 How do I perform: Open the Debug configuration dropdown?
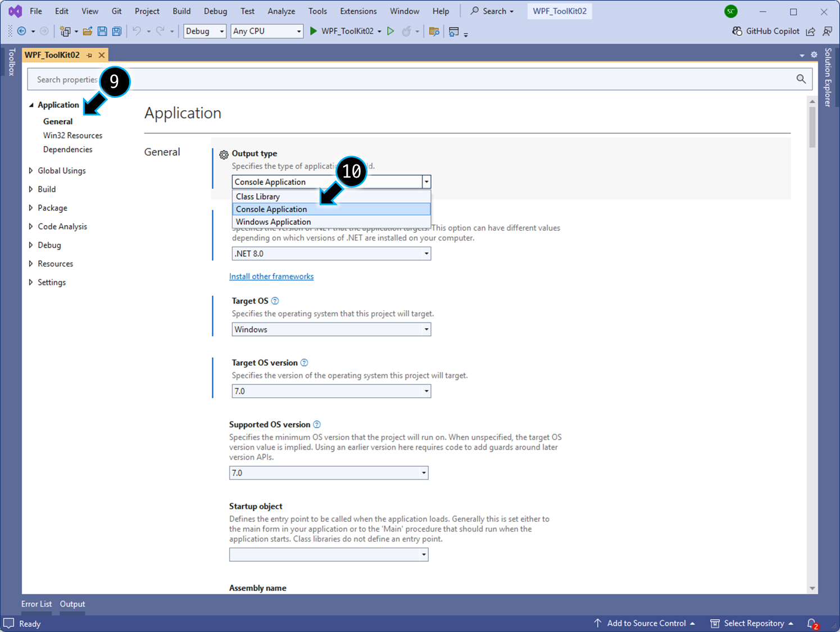[205, 31]
